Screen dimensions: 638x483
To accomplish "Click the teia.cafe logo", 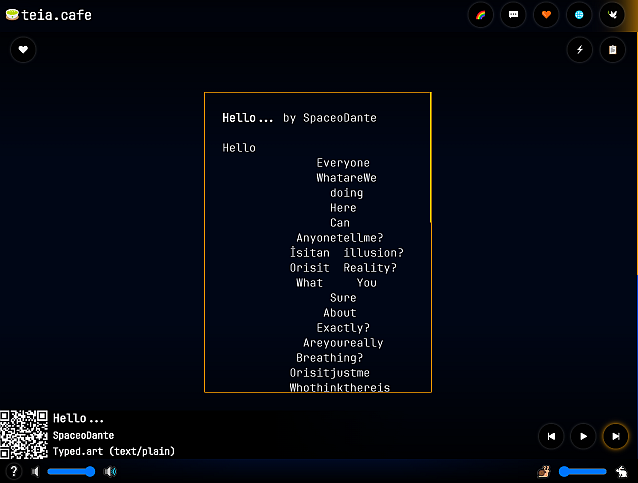I will pyautogui.click(x=49, y=15).
